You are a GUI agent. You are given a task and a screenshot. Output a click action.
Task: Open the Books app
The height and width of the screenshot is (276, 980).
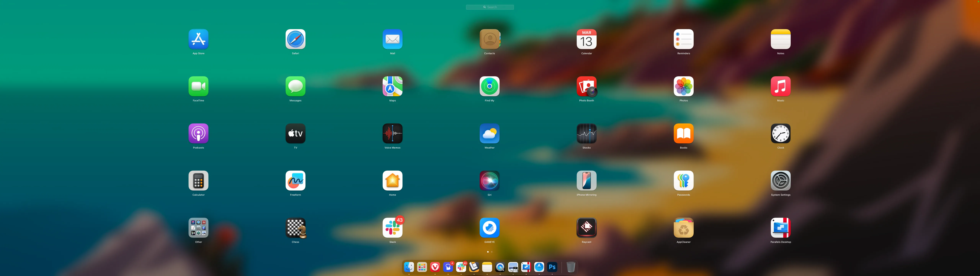click(683, 133)
